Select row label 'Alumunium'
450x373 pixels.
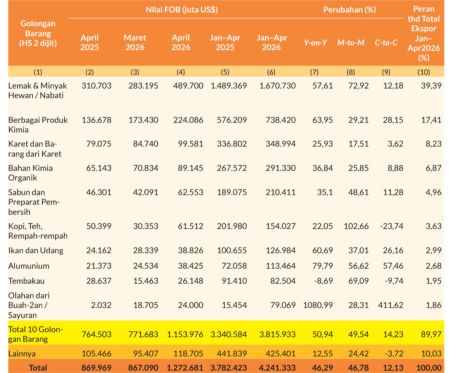(29, 266)
